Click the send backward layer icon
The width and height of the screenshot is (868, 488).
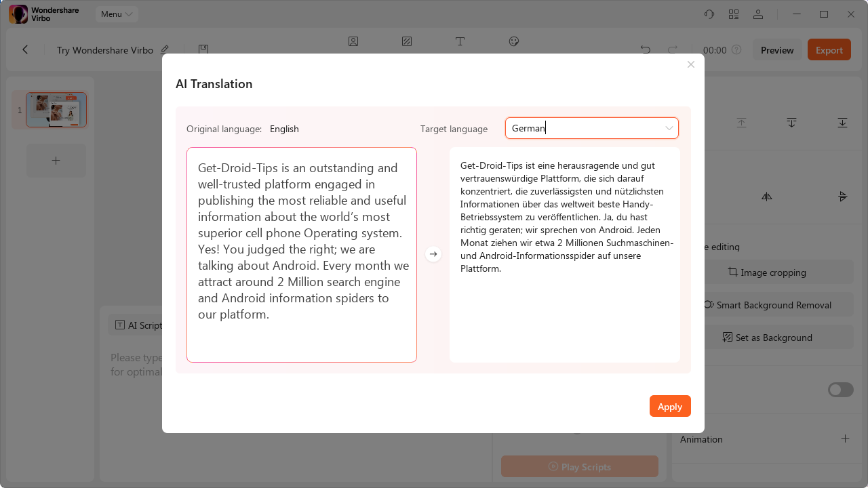pyautogui.click(x=791, y=123)
